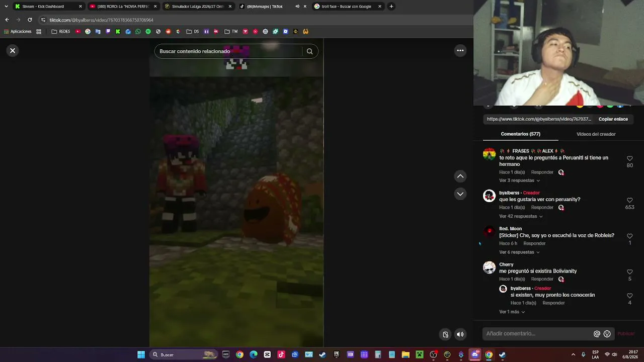
Task: Toggle the auto-scroll button beside the volume
Action: tap(445, 334)
